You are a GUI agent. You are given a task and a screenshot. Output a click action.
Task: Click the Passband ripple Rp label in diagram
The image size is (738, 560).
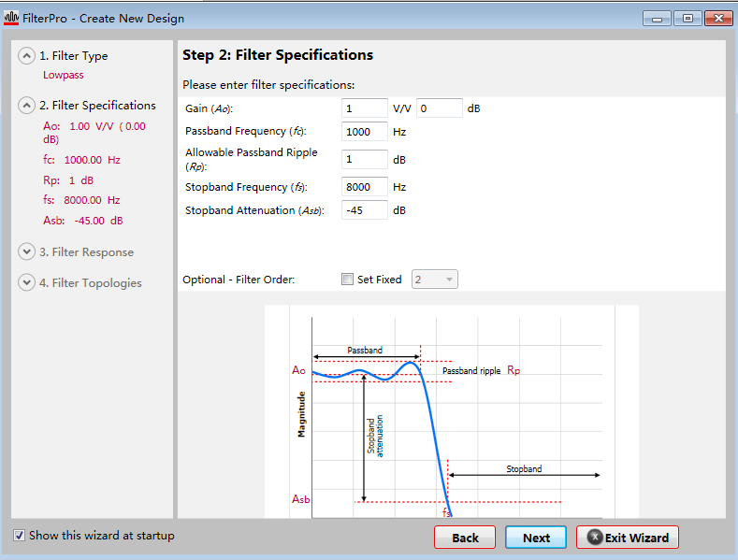pyautogui.click(x=481, y=370)
